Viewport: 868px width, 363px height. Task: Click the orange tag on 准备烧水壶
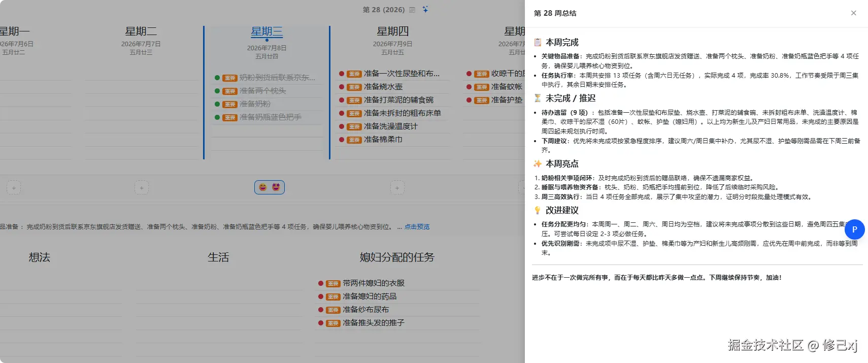tap(354, 87)
